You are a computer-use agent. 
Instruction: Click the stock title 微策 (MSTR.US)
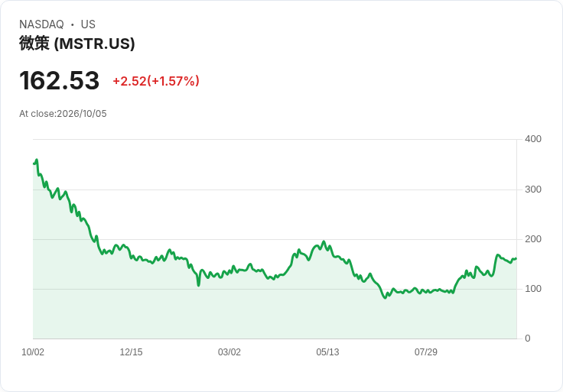[x=76, y=44]
